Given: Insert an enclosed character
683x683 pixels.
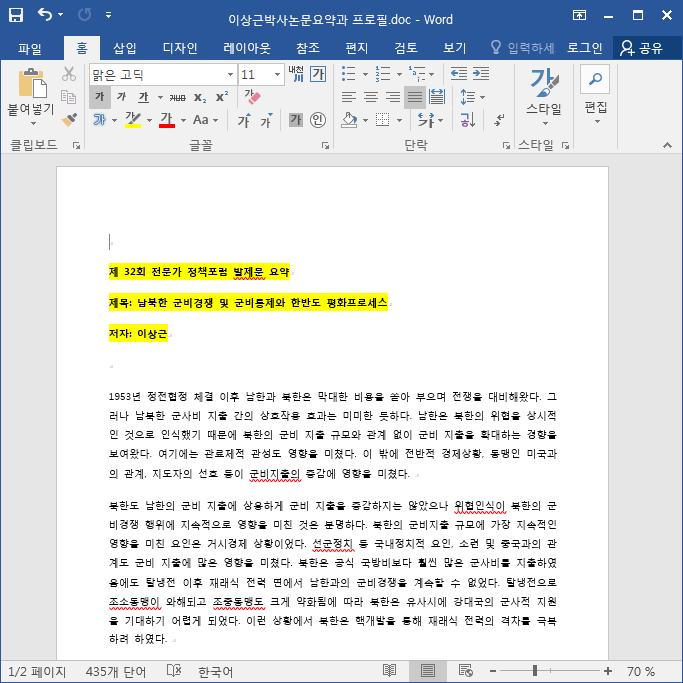Looking at the screenshot, I should tap(318, 119).
